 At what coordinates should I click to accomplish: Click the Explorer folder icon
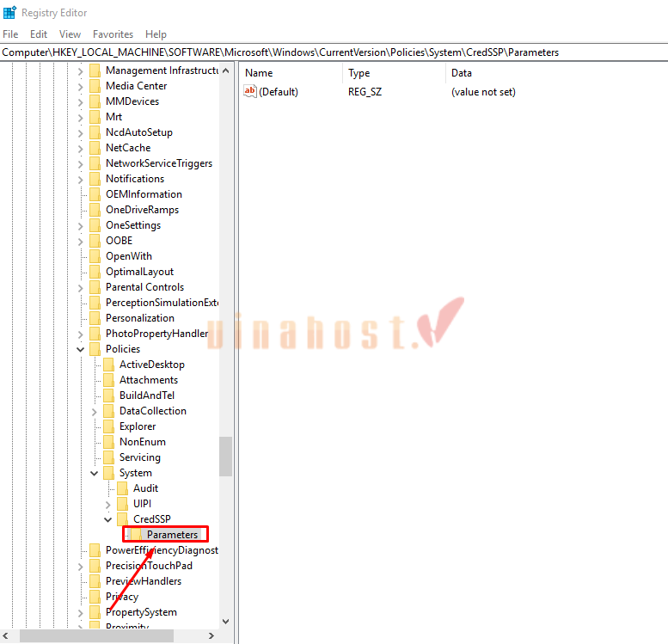(108, 426)
